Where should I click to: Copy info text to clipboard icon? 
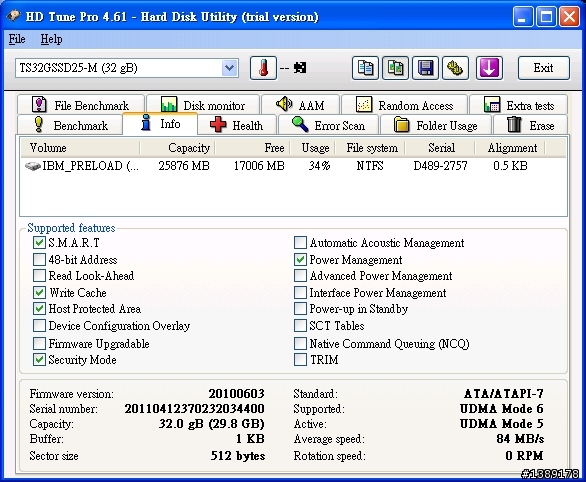(365, 68)
